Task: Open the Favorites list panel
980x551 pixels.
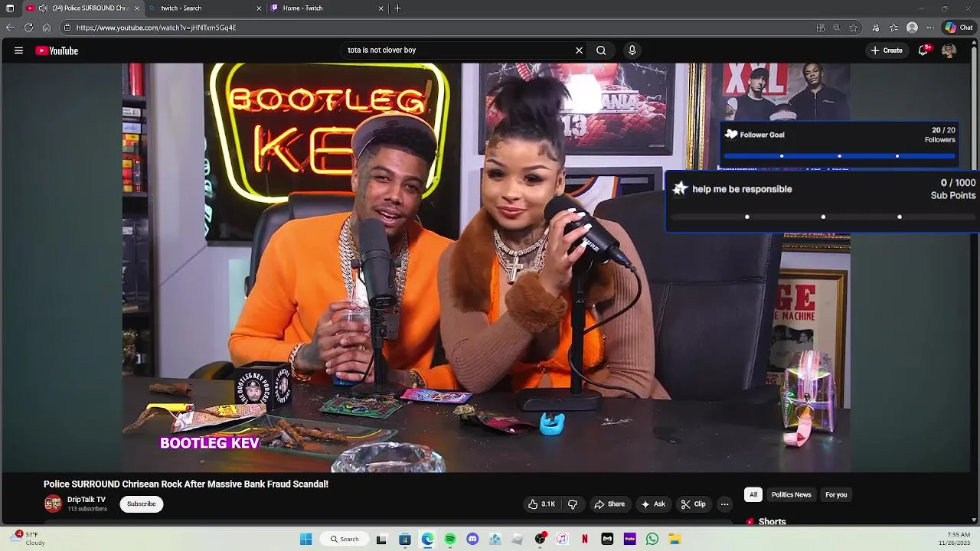Action: pyautogui.click(x=893, y=28)
